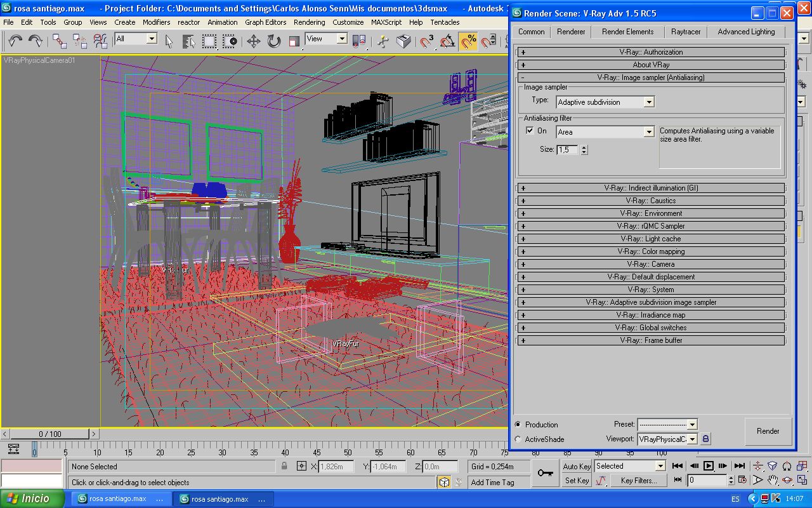Viewport: 812px width, 508px height.
Task: Select the Field-of-View viewport tool
Action: [x=758, y=480]
